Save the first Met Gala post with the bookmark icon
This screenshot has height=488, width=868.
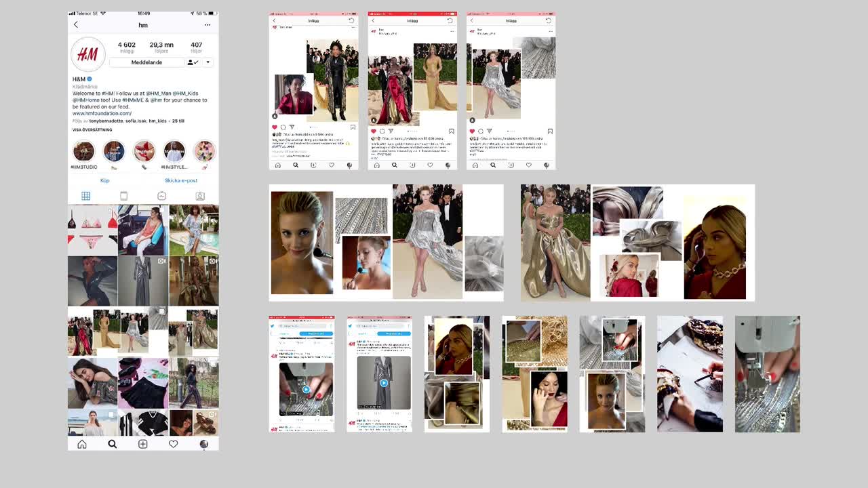pos(352,127)
